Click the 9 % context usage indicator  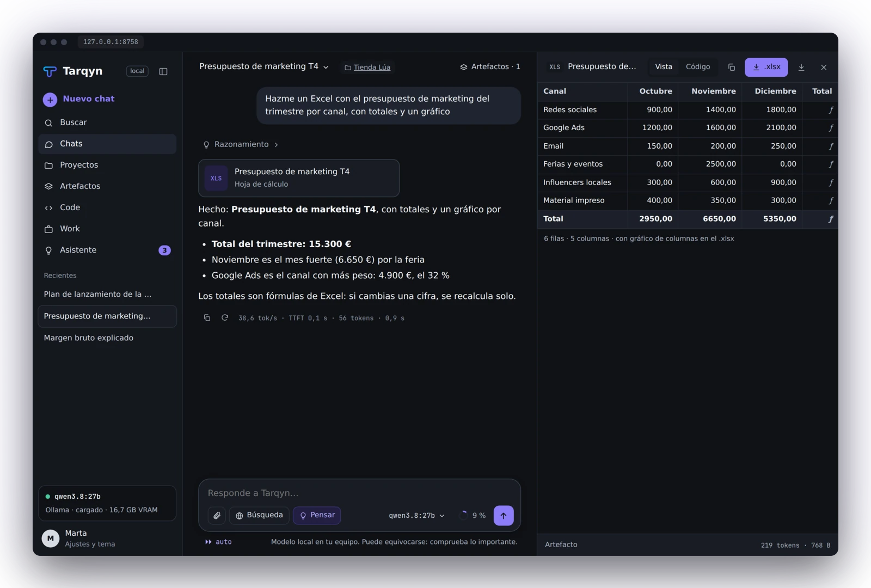(x=473, y=516)
